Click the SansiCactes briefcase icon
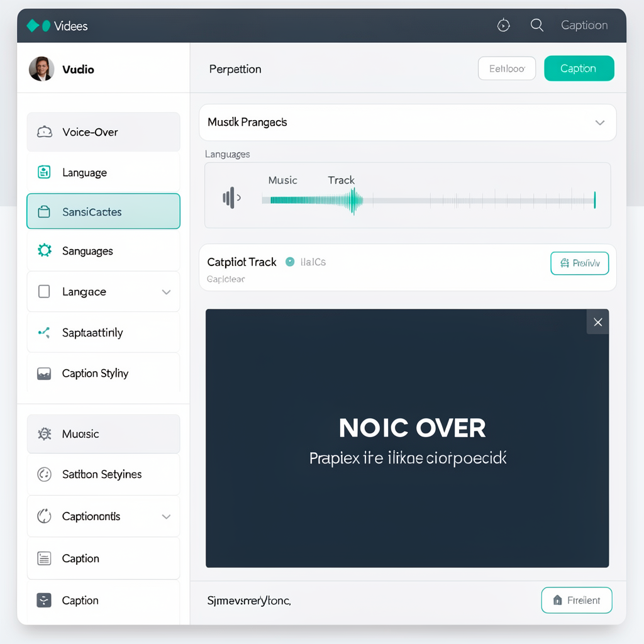Screen dimensions: 644x644 44,212
